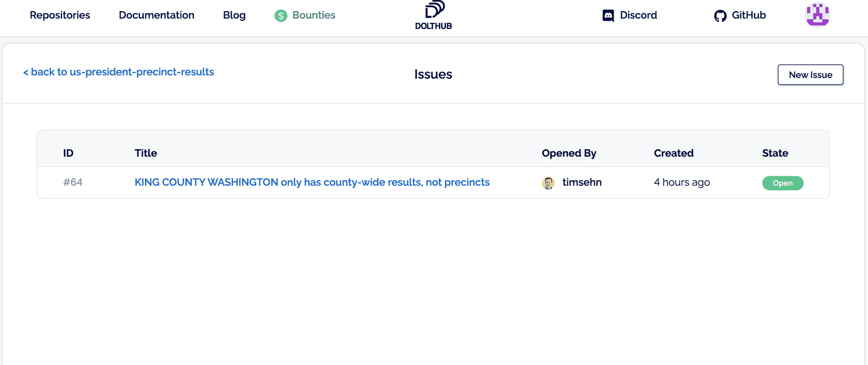The width and height of the screenshot is (868, 365).
Task: Open the purple user avatar menu
Action: (817, 14)
